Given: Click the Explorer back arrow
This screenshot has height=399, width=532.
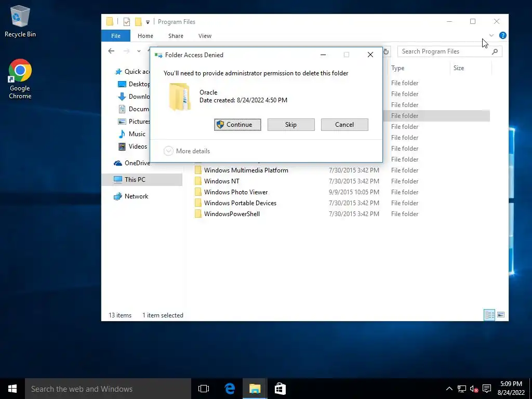Looking at the screenshot, I should click(111, 51).
